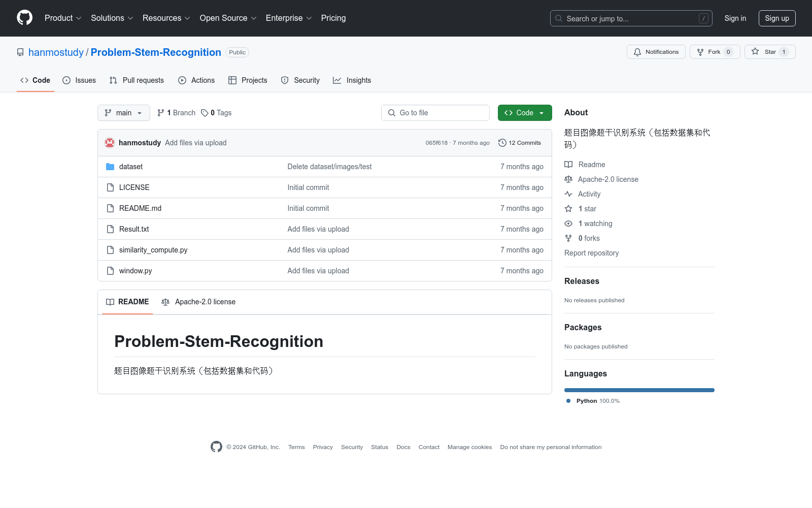Click the GitHub mark in the footer
The height and width of the screenshot is (508, 812).
click(x=216, y=447)
